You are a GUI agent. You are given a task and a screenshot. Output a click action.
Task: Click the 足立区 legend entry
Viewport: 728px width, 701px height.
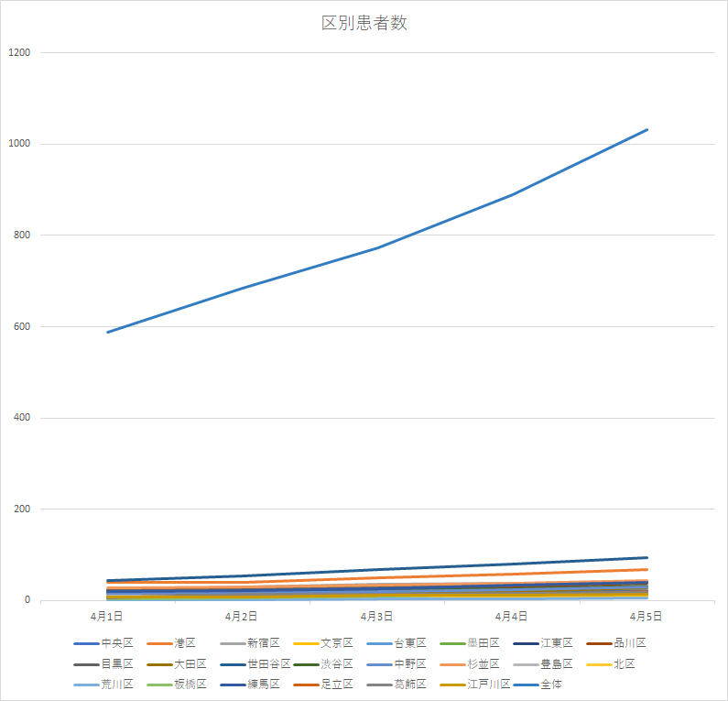[323, 685]
